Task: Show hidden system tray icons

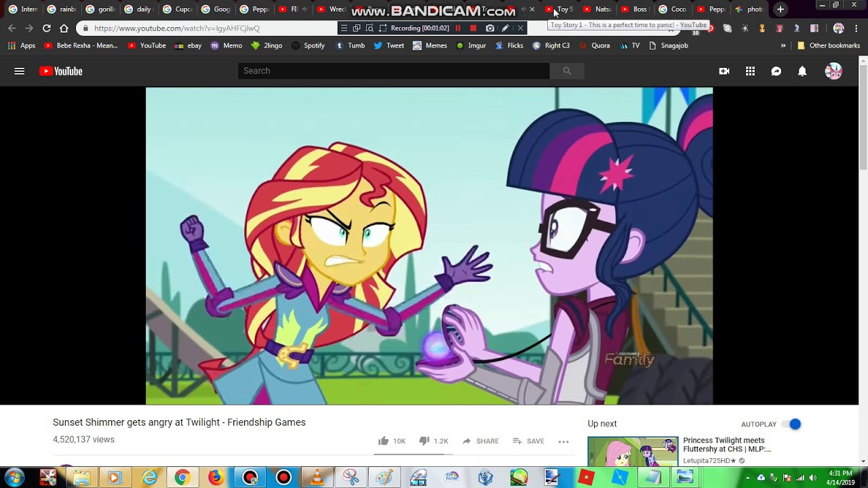Action: point(748,478)
